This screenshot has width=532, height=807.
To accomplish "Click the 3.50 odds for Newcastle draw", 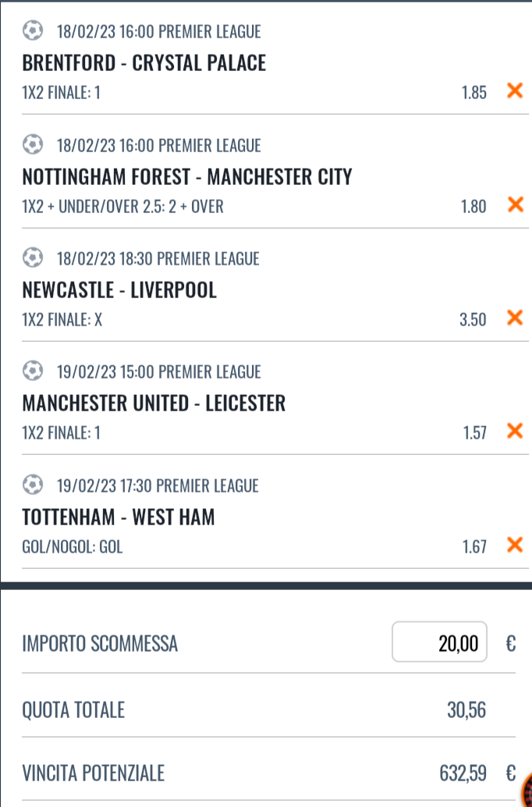I will tap(473, 319).
